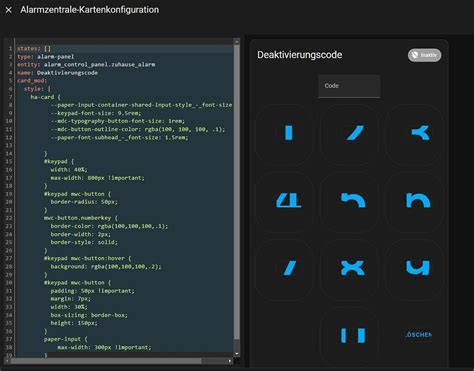Click the editor vertical scrollbar down arrow

(x=237, y=354)
